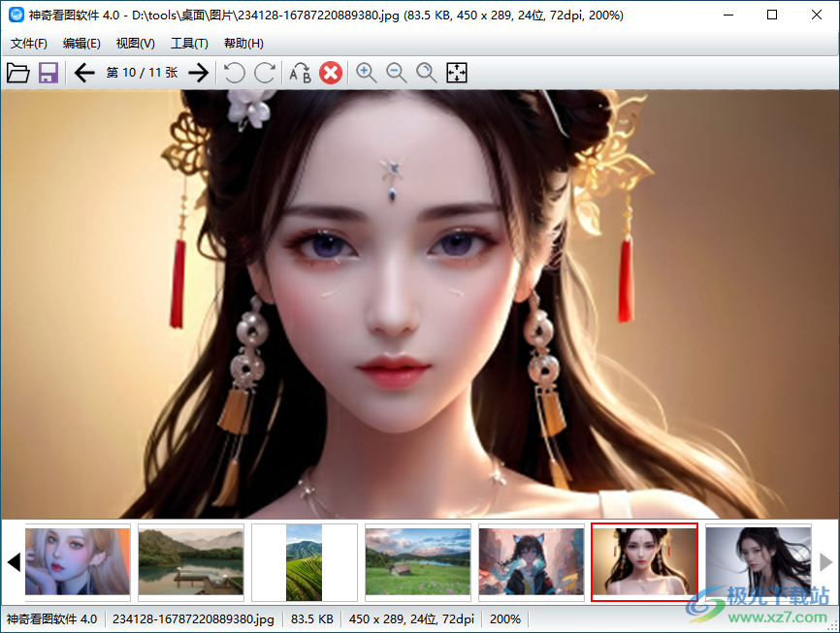Fit the image to the window
840x633 pixels.
point(456,73)
